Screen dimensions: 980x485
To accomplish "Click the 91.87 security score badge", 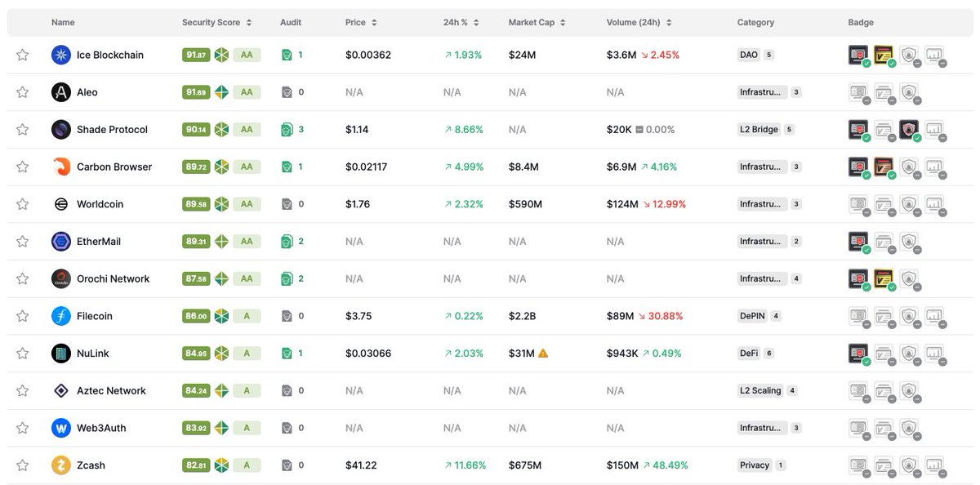I will (x=196, y=56).
